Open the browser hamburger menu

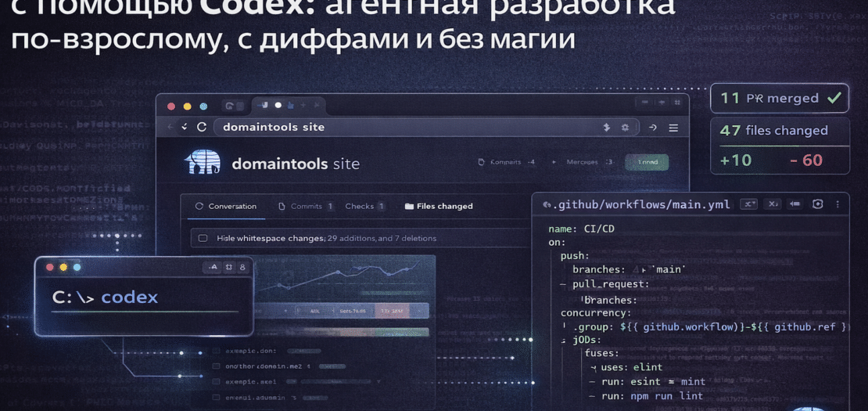coord(673,127)
